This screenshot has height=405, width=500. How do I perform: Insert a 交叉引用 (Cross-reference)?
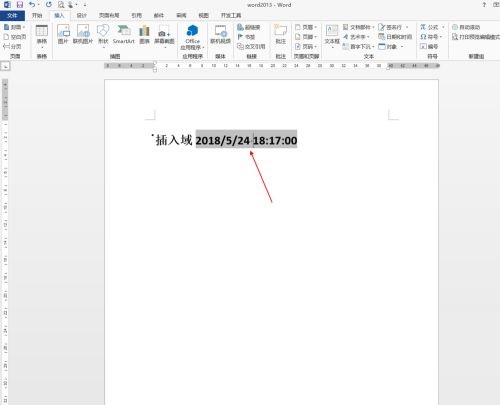[x=251, y=46]
